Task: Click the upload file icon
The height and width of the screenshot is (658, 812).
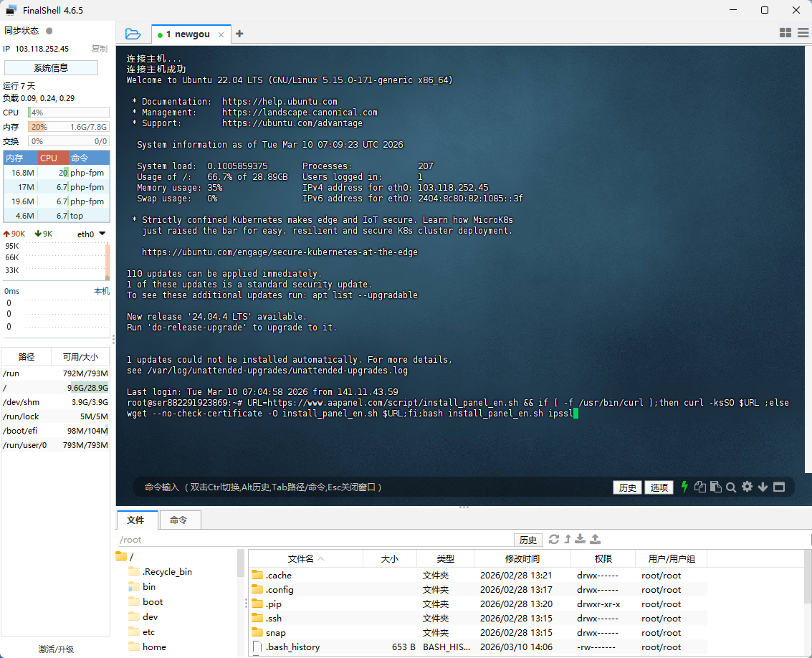Action: [x=595, y=539]
